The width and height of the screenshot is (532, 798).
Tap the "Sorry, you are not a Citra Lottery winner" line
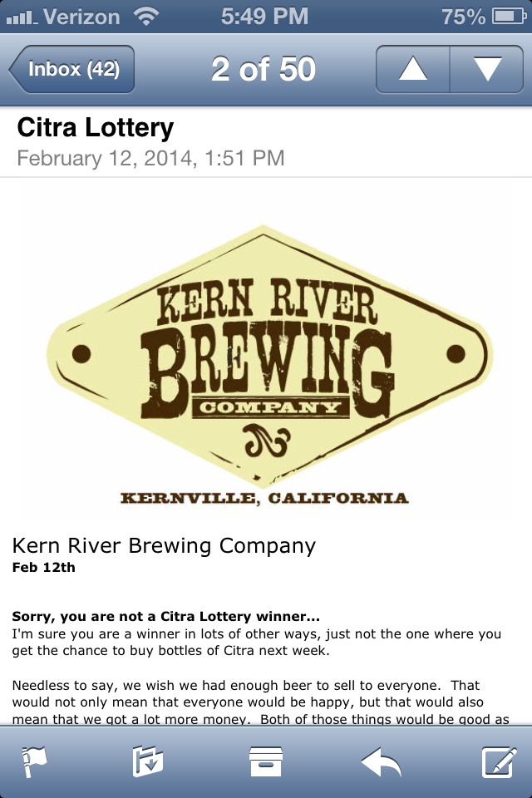(165, 618)
